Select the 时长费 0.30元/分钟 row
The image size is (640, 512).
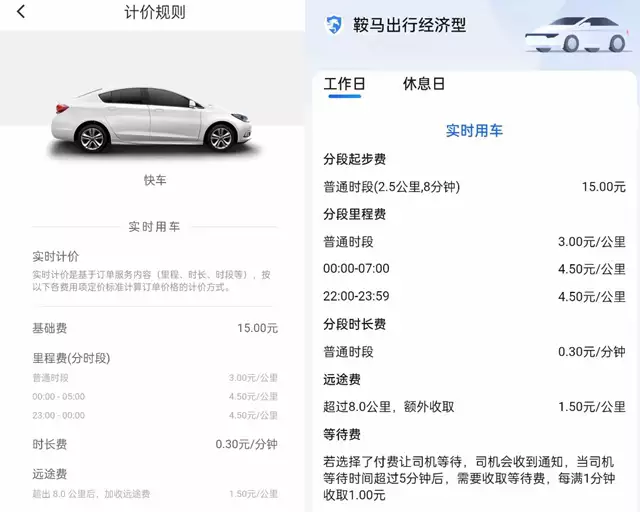[x=155, y=444]
